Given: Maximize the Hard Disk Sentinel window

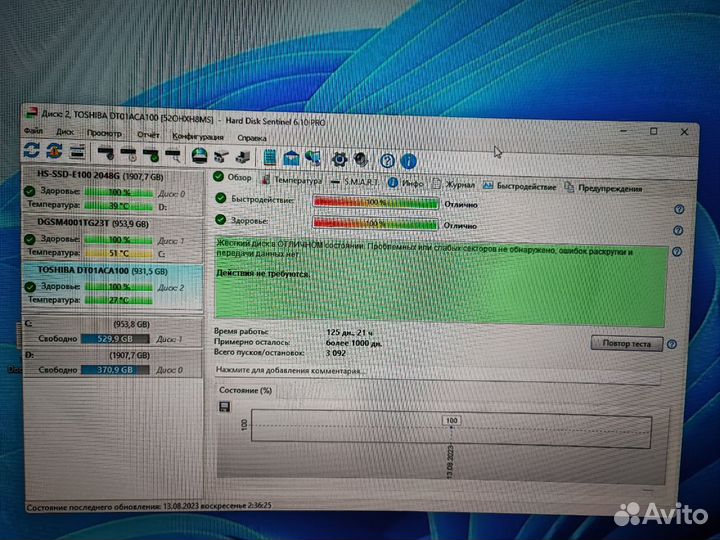Looking at the screenshot, I should click(654, 131).
